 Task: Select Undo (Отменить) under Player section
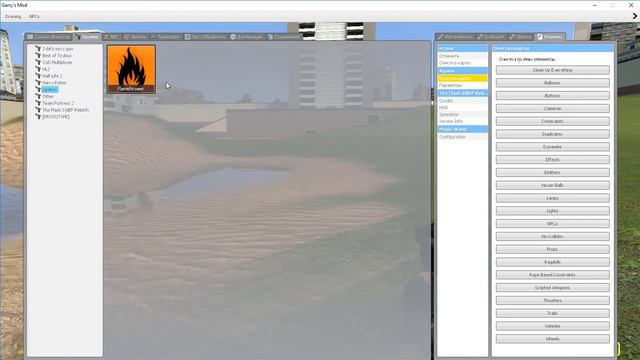pos(462,56)
